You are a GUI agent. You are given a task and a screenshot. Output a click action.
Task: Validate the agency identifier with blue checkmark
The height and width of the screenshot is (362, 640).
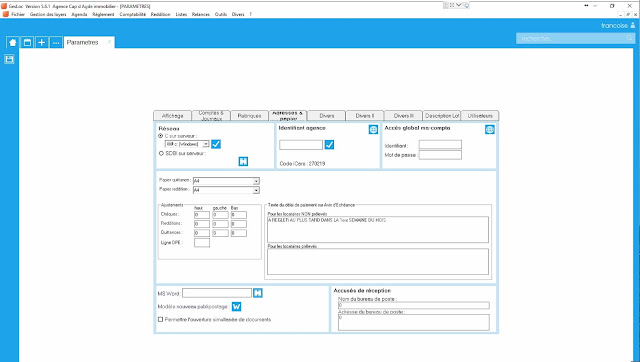(329, 144)
